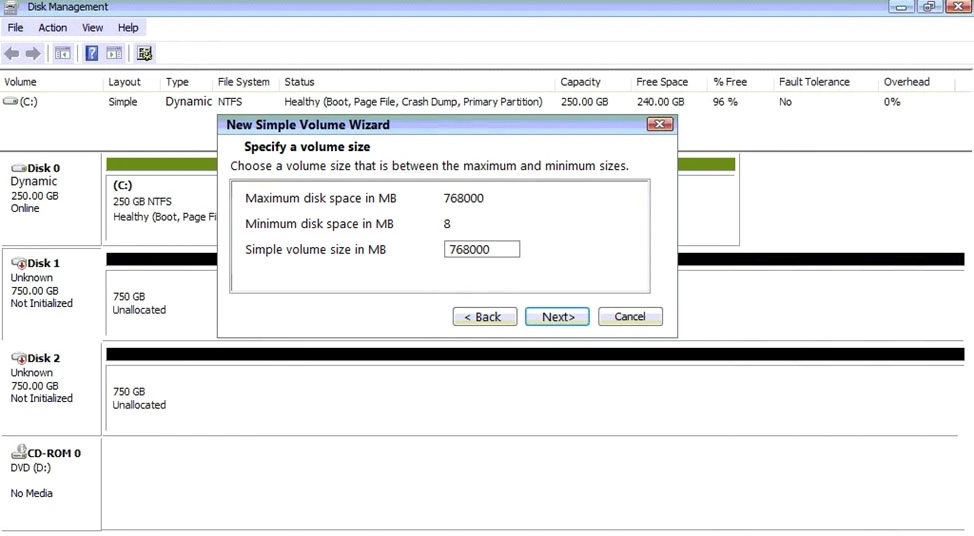Open the Action menu
This screenshot has height=536, width=974.
(52, 28)
